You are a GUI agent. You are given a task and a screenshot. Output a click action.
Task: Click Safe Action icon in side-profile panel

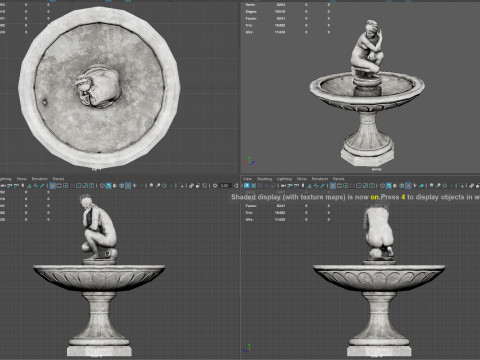coord(85,186)
